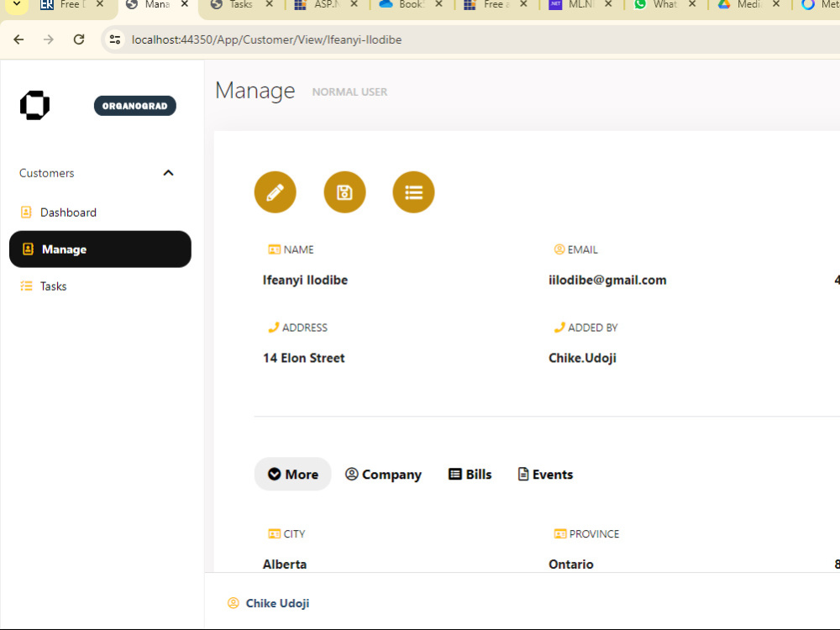Click the address 14 Elon Street
840x630 pixels.
pyautogui.click(x=304, y=358)
